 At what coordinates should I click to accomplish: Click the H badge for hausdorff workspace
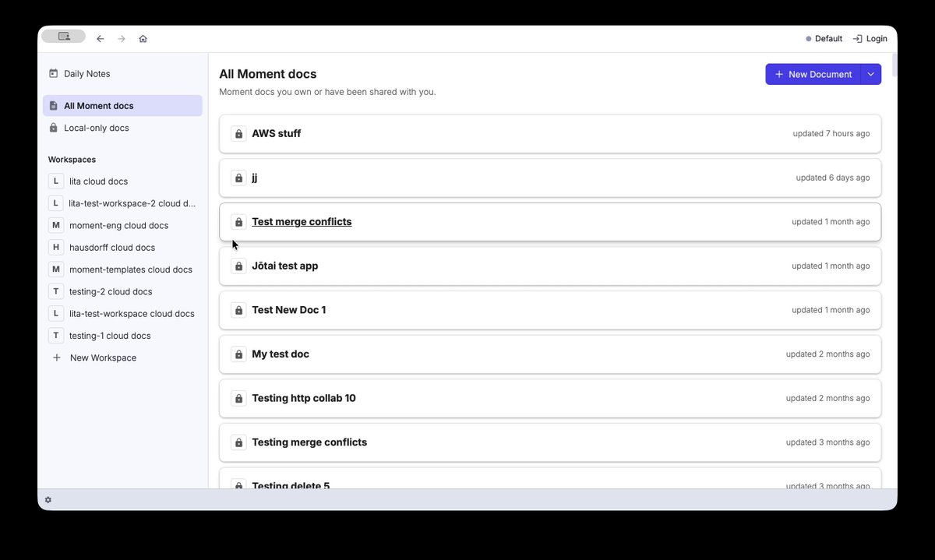tap(56, 248)
